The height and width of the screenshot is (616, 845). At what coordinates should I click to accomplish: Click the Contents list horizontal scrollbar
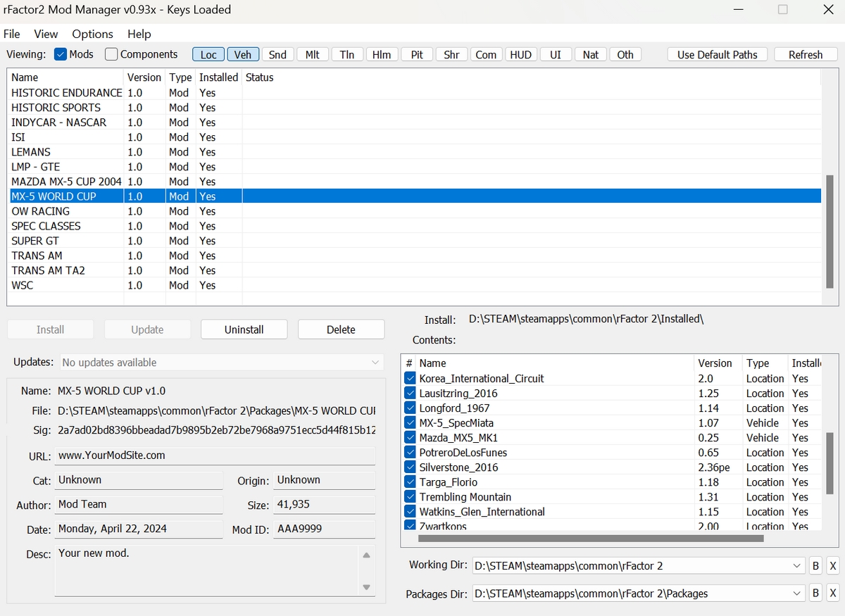click(x=591, y=539)
